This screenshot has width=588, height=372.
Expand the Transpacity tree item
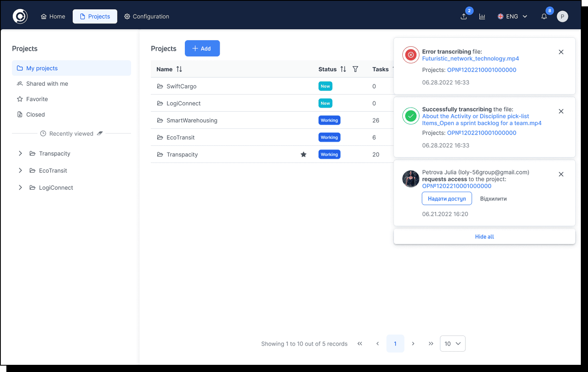click(x=20, y=153)
